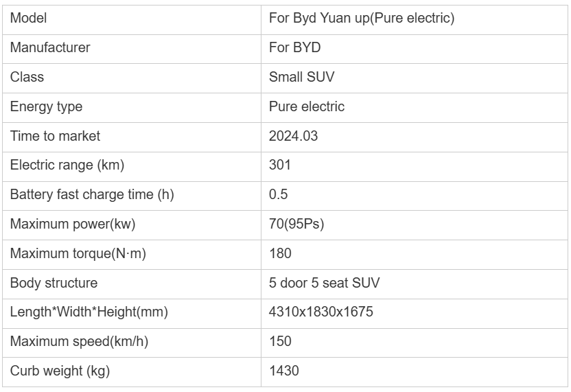Click the '4310x1830x1675' dimensions value
Image resolution: width=571 pixels, height=392 pixels.
click(x=321, y=312)
